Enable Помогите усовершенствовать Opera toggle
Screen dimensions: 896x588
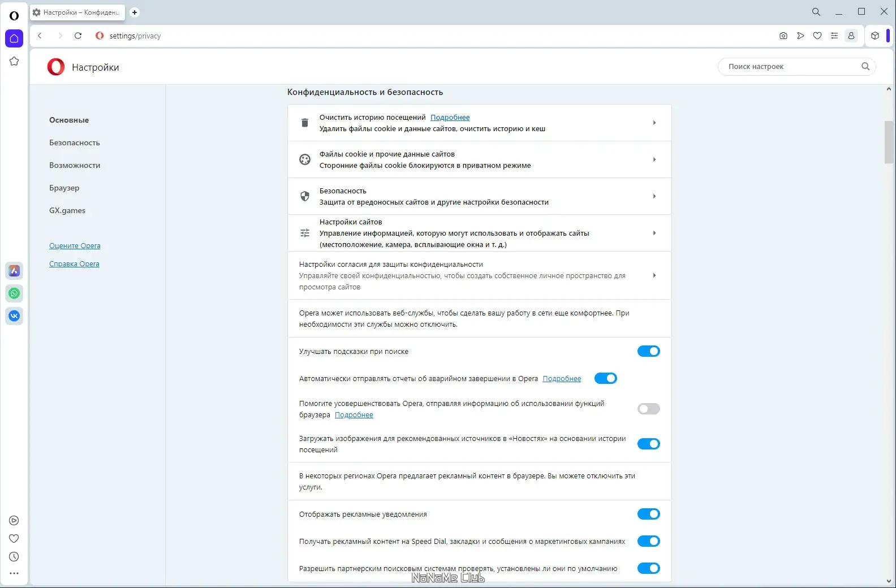649,409
